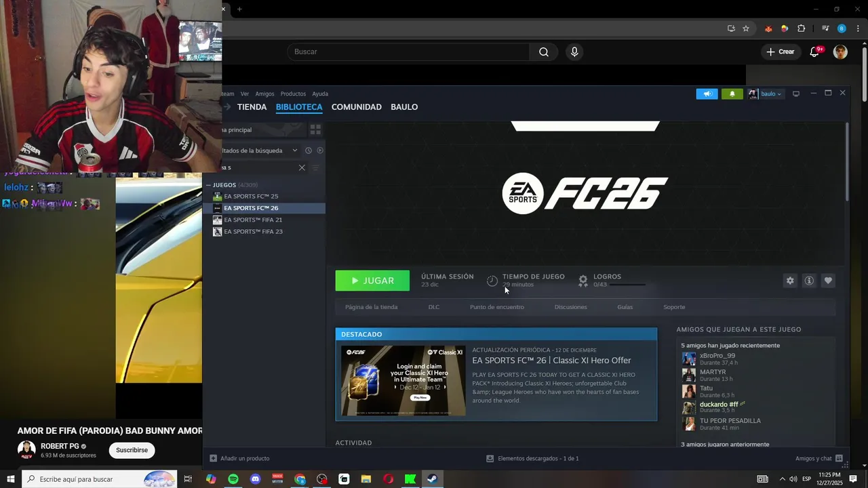Open Chrome extensions puzzle icon
868x488 pixels.
pyautogui.click(x=802, y=28)
